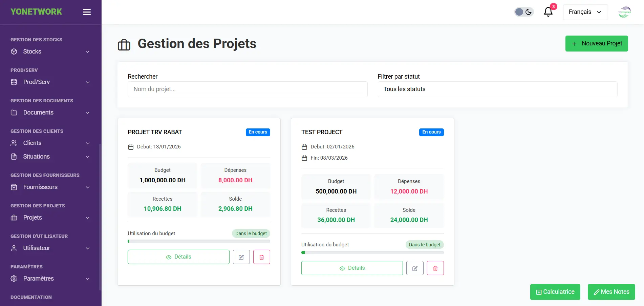Toggle dark mode switch
This screenshot has width=644, height=306.
[524, 12]
